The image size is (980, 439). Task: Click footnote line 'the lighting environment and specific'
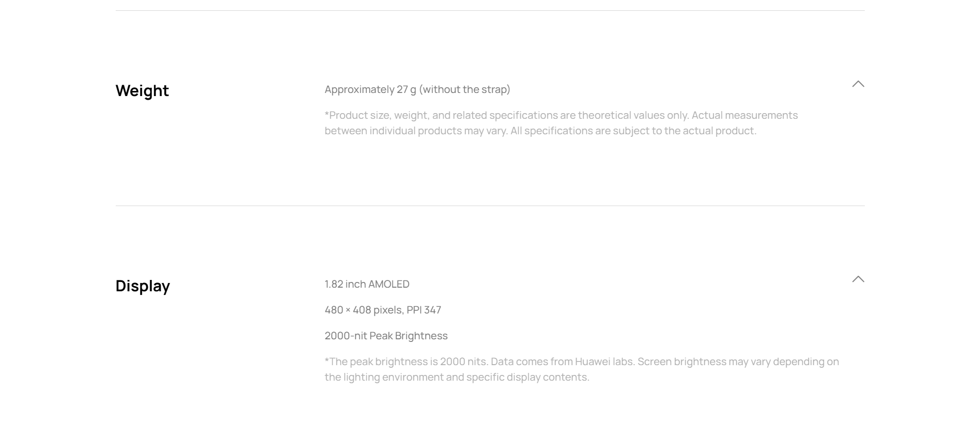(457, 377)
